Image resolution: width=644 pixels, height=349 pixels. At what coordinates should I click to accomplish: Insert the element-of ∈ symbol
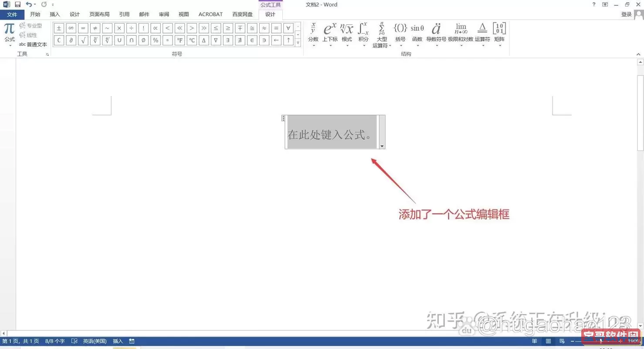(x=252, y=41)
